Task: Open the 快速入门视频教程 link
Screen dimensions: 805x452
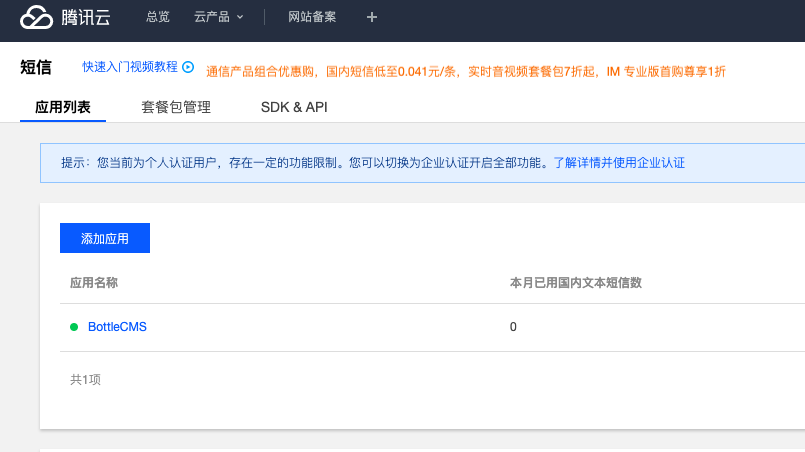Action: click(x=130, y=67)
